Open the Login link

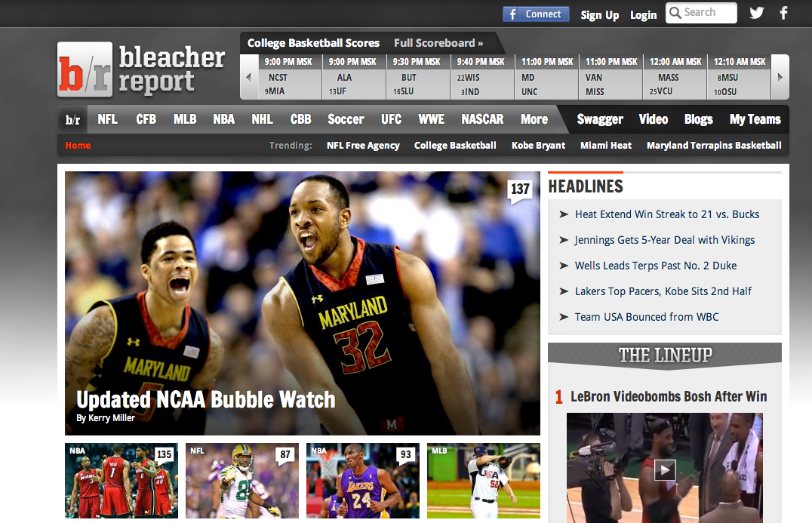click(x=643, y=15)
